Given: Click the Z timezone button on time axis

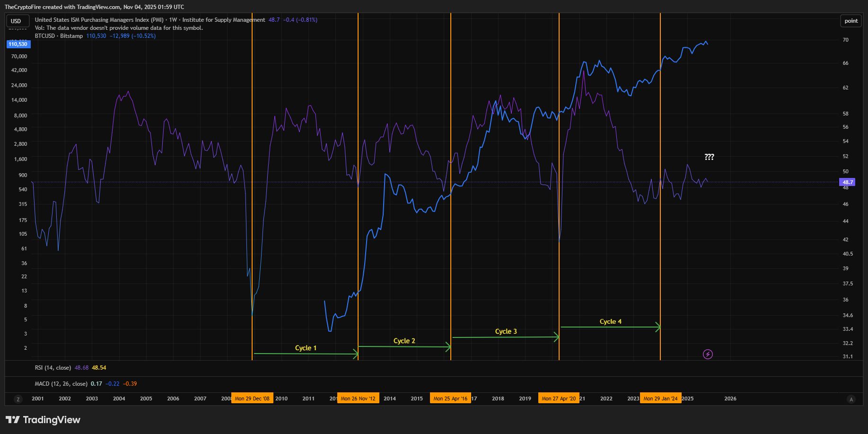Looking at the screenshot, I should 18,399.
